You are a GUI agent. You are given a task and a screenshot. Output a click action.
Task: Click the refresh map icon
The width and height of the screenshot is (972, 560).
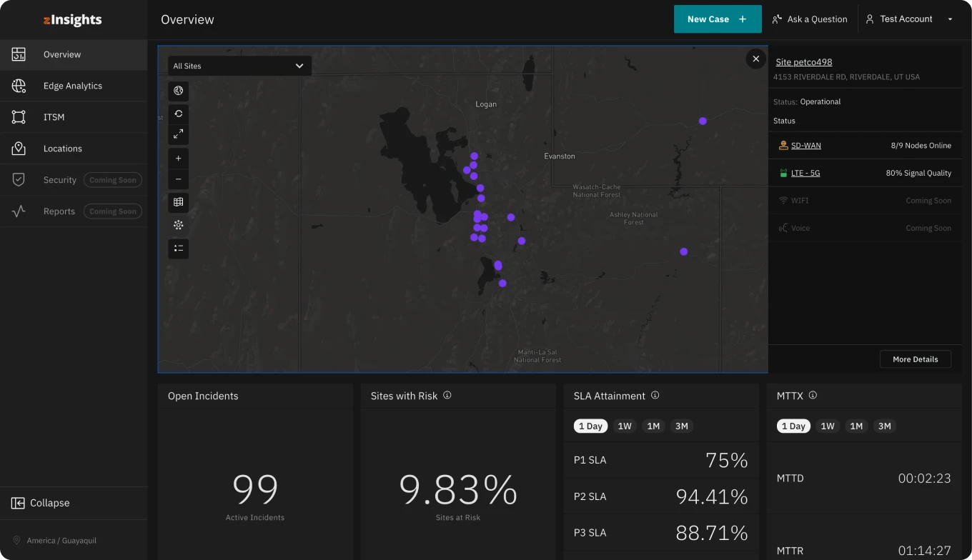[179, 113]
